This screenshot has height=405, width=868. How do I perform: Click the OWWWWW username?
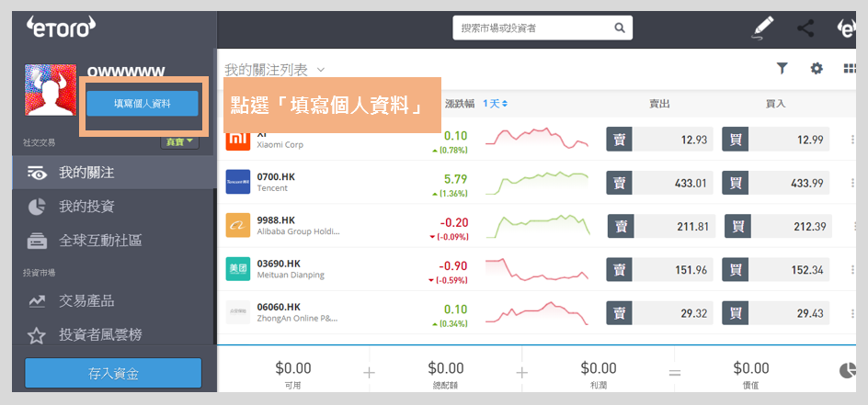[126, 72]
